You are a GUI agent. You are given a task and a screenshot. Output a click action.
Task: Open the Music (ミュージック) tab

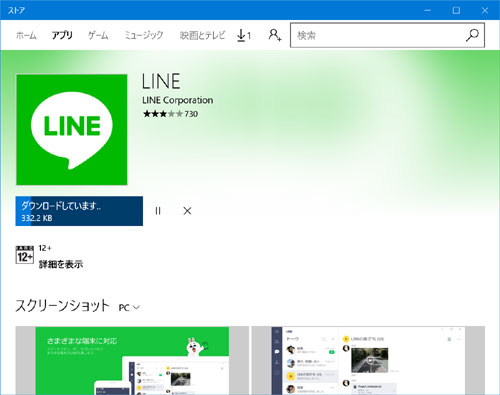144,35
